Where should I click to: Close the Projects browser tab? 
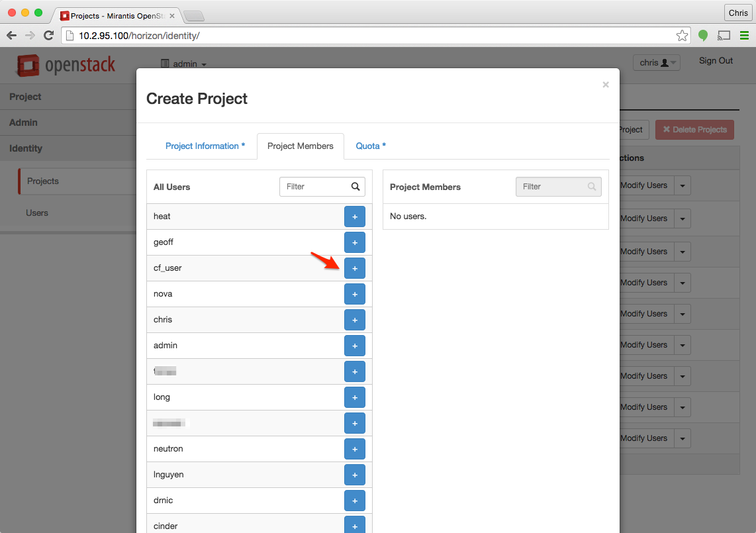point(172,16)
